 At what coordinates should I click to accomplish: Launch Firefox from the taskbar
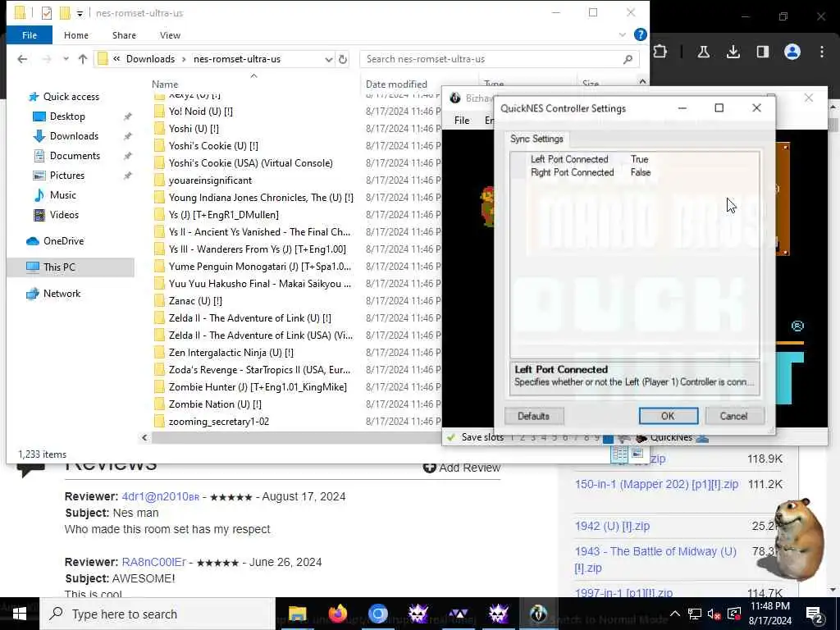337,614
